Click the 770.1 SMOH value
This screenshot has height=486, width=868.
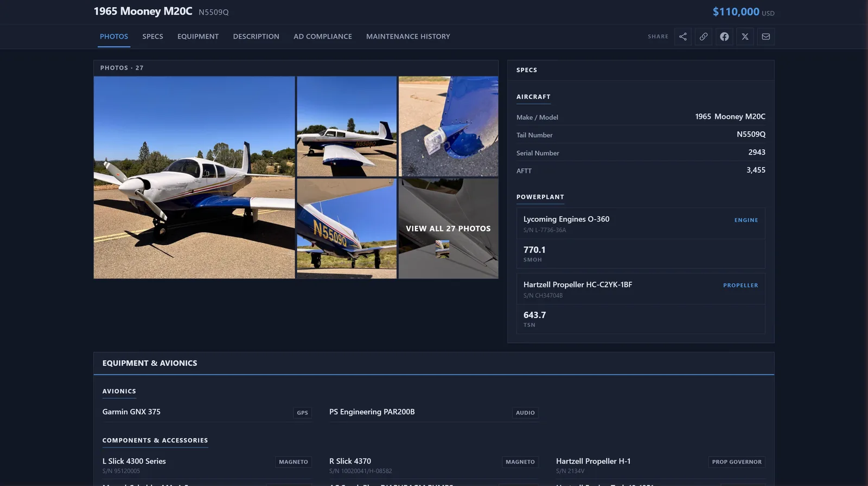click(x=534, y=250)
